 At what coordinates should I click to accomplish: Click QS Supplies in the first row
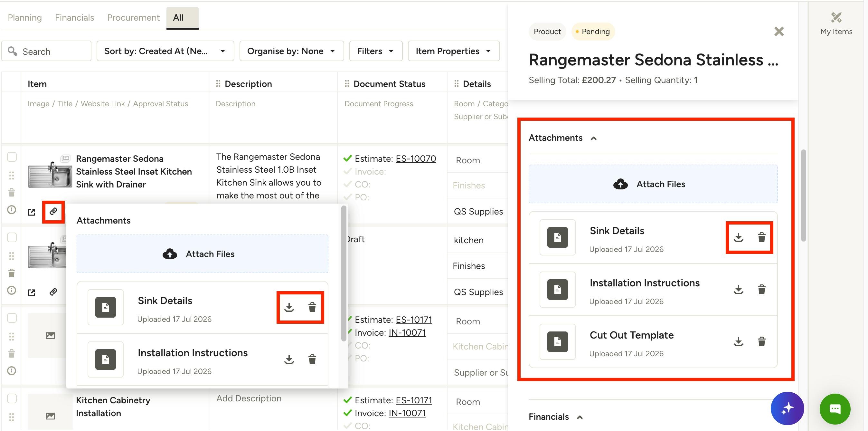(x=478, y=211)
